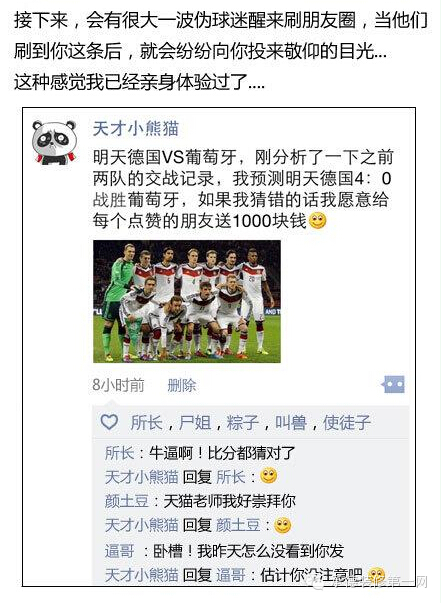Click the smiley emoji in reply to 颜土豆
Image resolution: width=441 pixels, height=603 pixels.
(x=282, y=525)
